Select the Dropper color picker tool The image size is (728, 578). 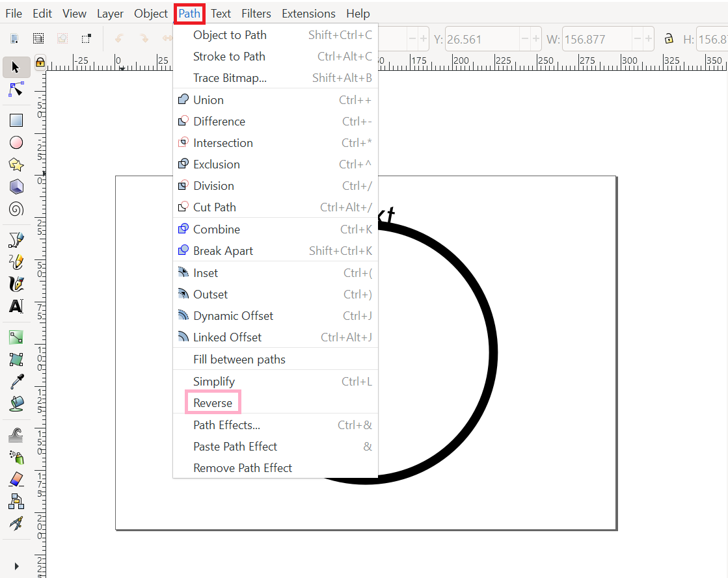(16, 382)
